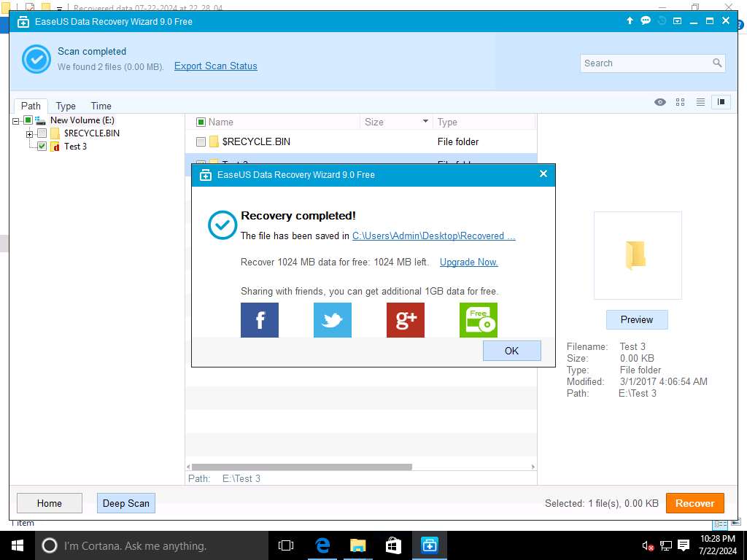Close the Recovery completed dialog
Screen dimensions: 747x560
click(x=543, y=174)
